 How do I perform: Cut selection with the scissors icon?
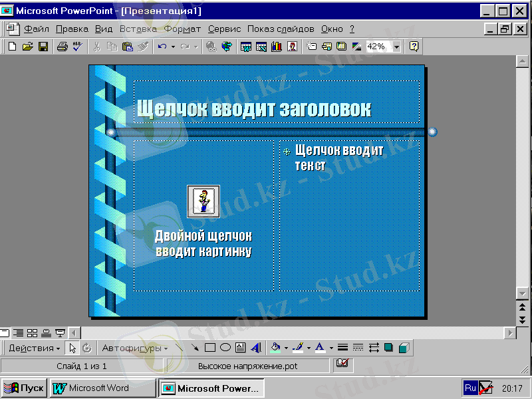(96, 47)
